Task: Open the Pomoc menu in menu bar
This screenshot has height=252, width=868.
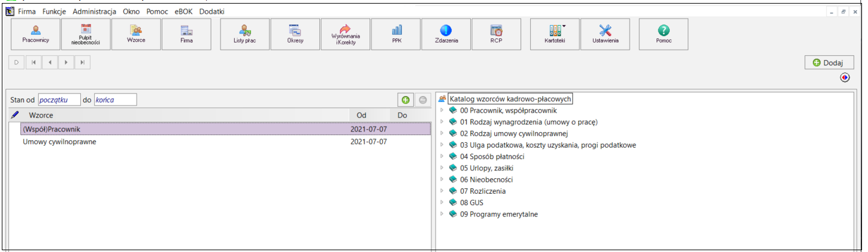Action: [x=157, y=11]
